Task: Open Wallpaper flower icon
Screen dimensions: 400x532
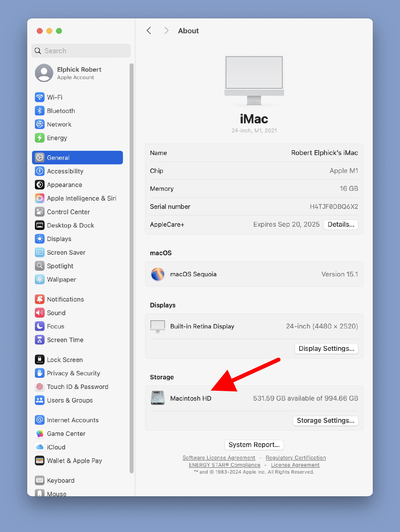Action: point(40,279)
